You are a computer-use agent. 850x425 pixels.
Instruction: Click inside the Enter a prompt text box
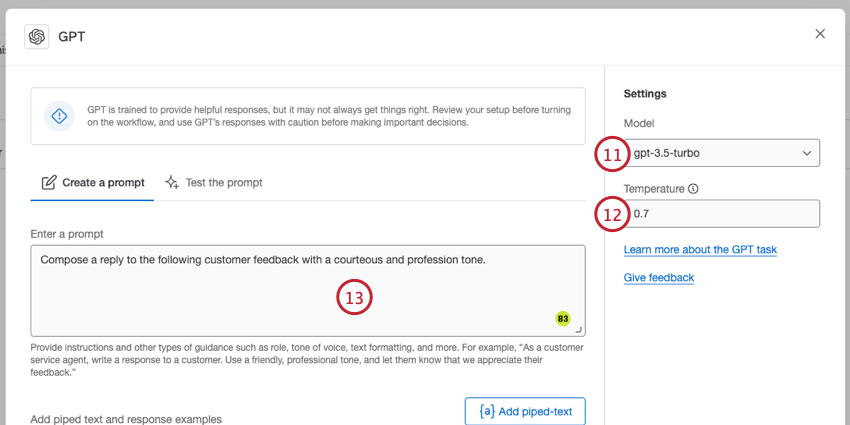coord(308,291)
